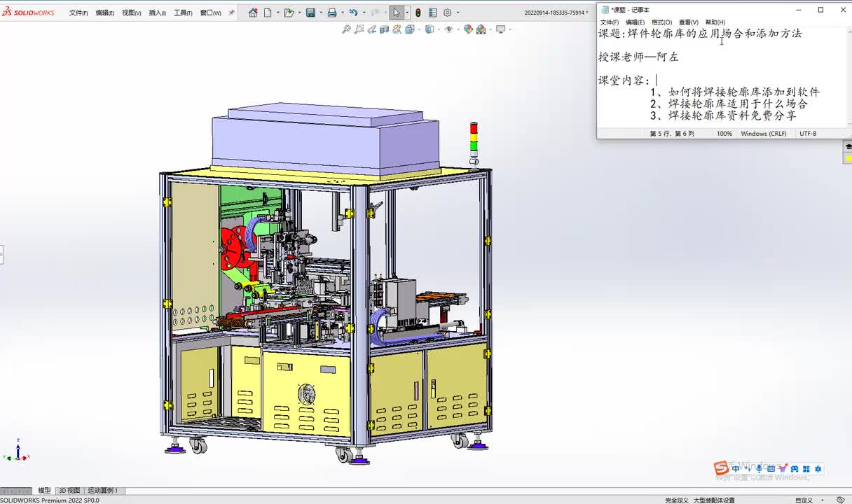The image size is (852, 504).
Task: Click Zoom to Fit magnifier icon
Action: pos(346,29)
